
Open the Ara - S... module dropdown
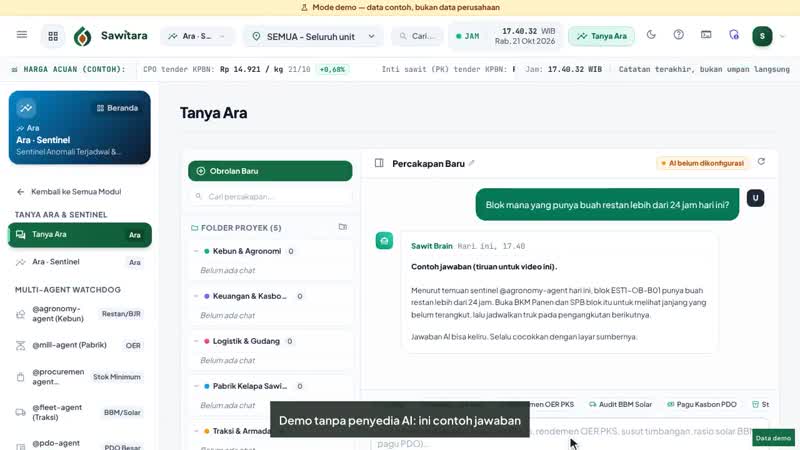[x=197, y=36]
